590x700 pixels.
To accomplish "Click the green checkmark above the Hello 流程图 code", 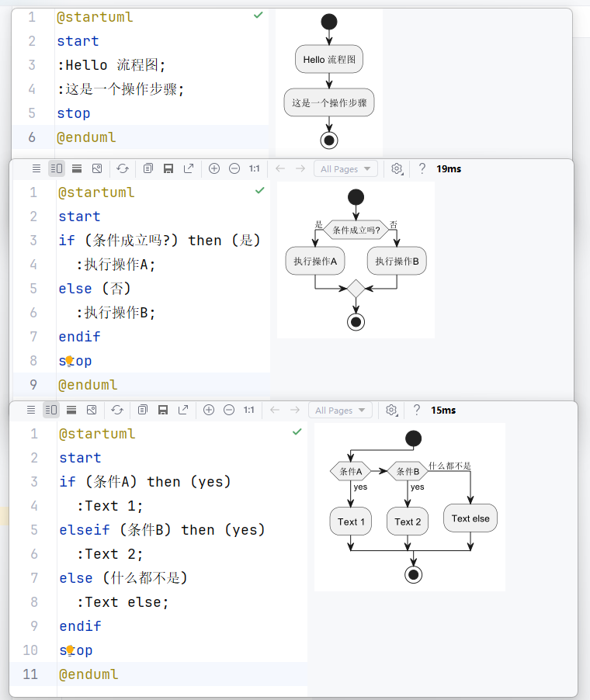I will [x=258, y=16].
